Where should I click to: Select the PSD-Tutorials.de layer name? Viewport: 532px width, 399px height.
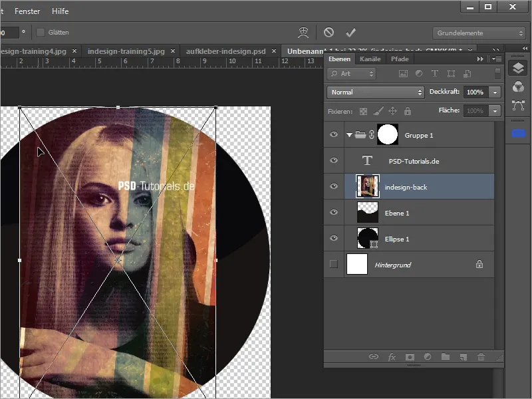tap(414, 162)
